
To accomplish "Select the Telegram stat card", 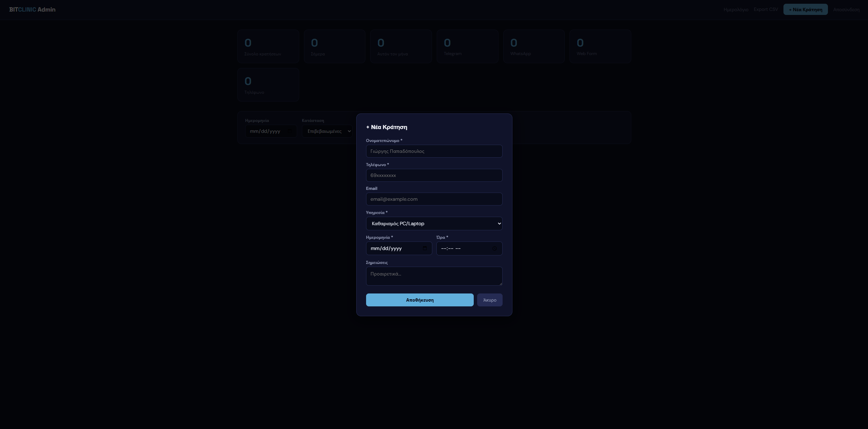I will click(x=468, y=46).
